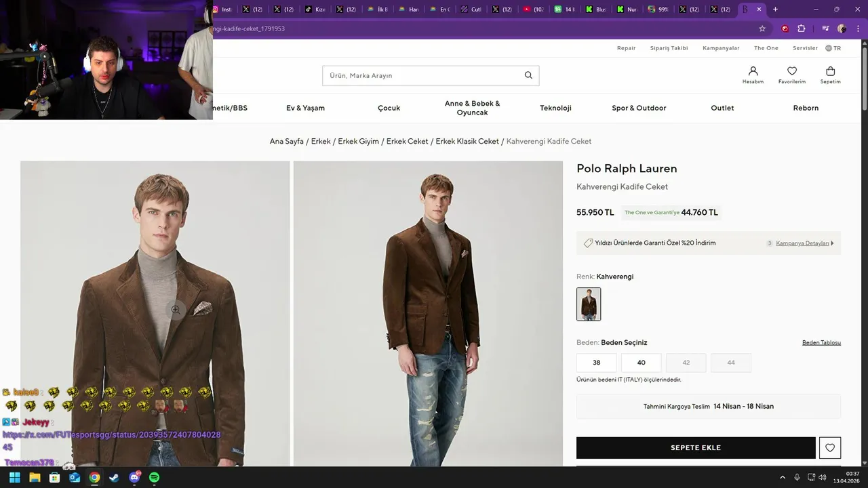
Task: Open Repair link in top bar
Action: [x=627, y=48]
